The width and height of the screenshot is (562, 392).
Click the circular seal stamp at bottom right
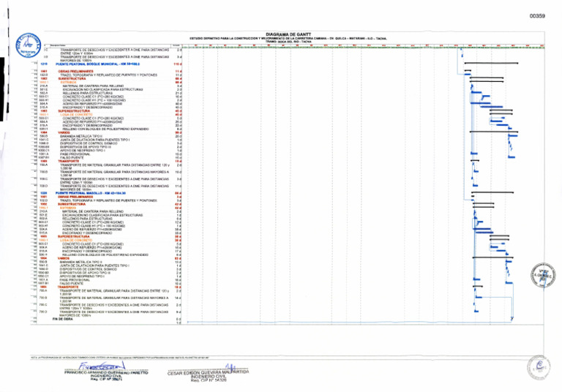(x=540, y=366)
